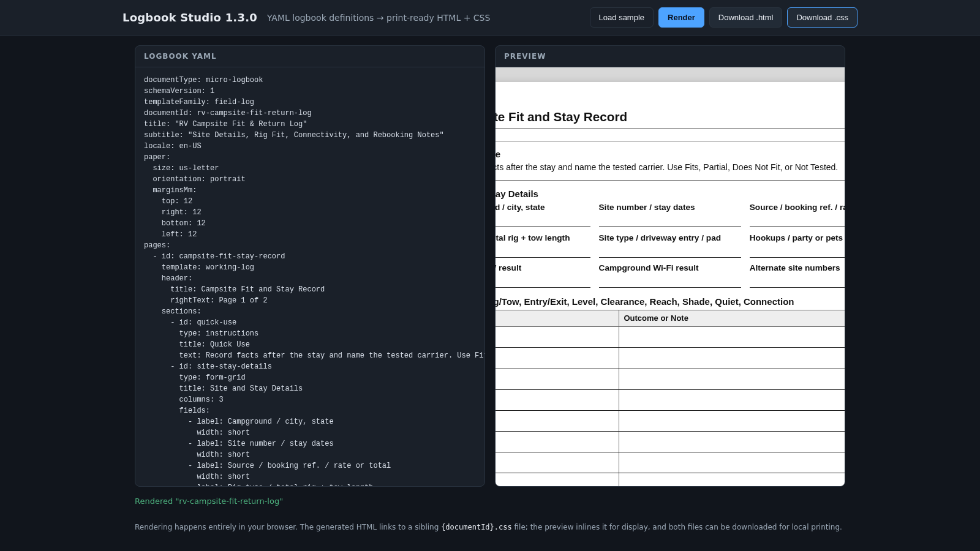
Task: Download the .css file
Action: tap(822, 18)
